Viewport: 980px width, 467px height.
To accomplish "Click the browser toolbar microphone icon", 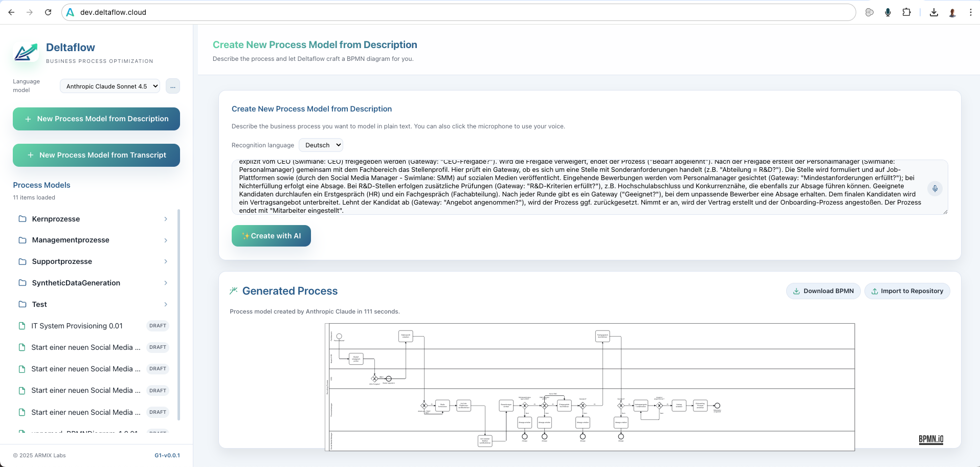I will pyautogui.click(x=888, y=12).
